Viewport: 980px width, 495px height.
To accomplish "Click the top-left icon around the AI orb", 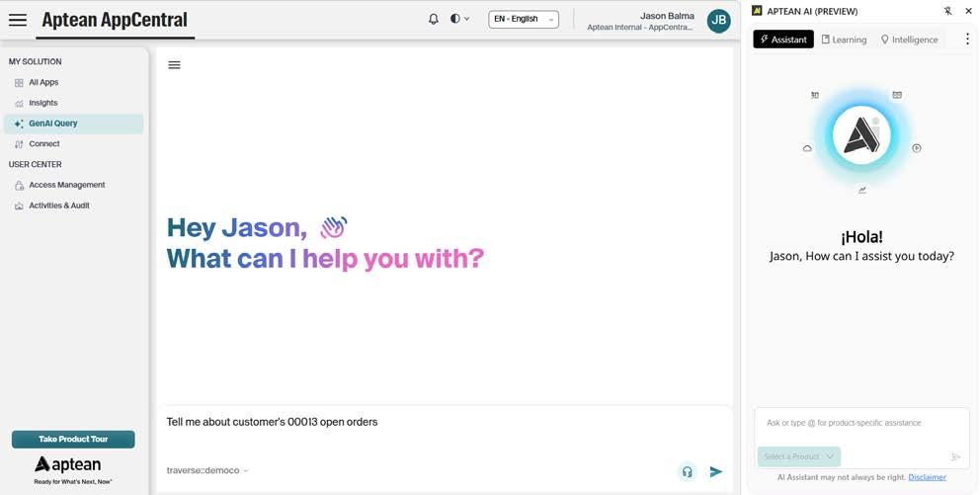I will [814, 95].
